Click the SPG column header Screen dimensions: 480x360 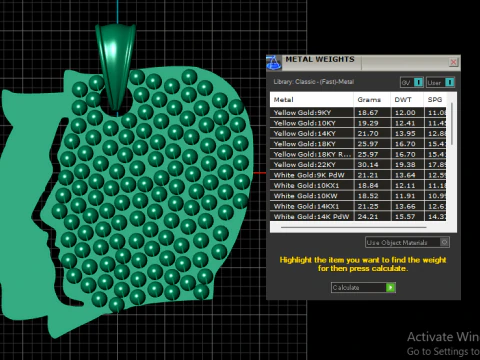click(x=435, y=99)
